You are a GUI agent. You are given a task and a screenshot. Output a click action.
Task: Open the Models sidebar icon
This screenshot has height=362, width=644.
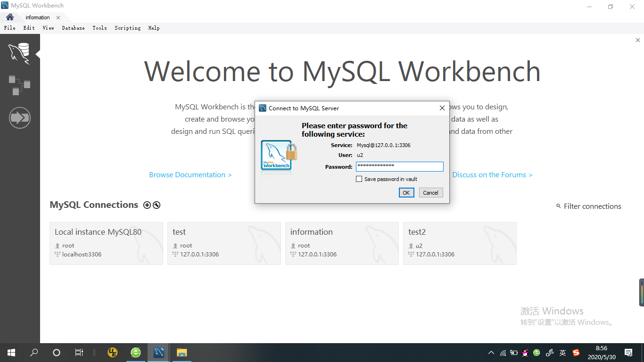[x=19, y=85]
